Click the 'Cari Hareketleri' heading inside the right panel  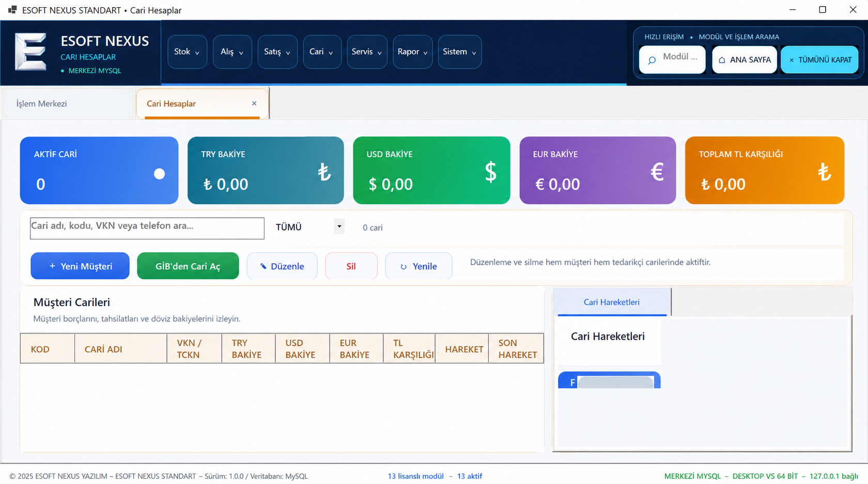[x=608, y=337]
